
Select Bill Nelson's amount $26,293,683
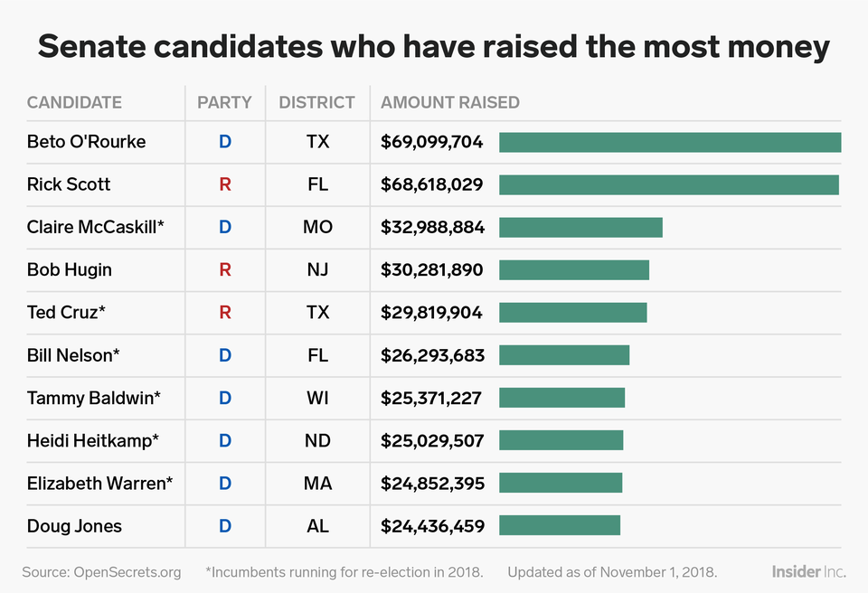click(x=432, y=355)
